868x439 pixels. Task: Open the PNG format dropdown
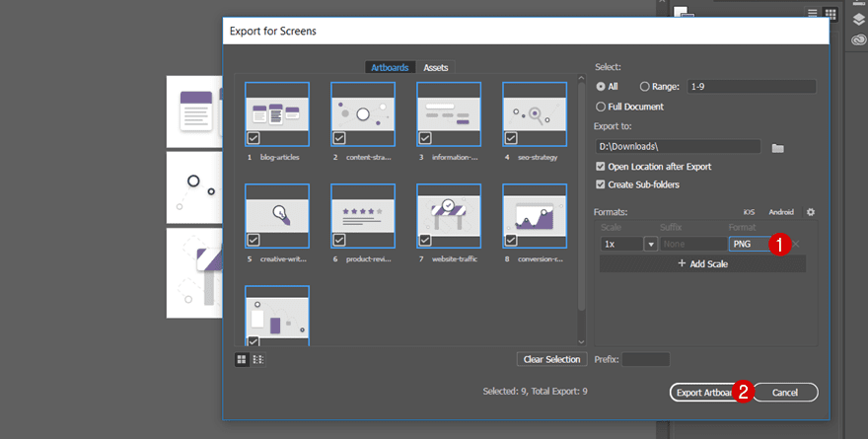(x=748, y=244)
